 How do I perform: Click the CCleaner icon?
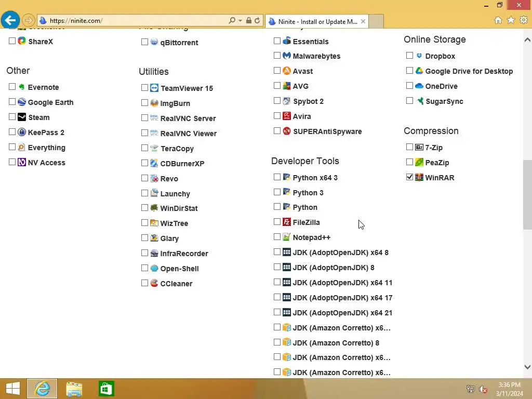point(154,283)
